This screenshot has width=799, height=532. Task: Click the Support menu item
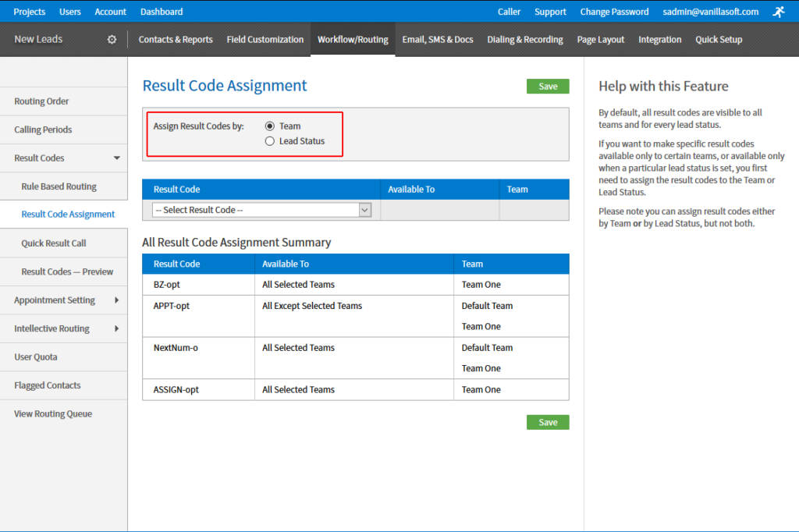pyautogui.click(x=550, y=12)
